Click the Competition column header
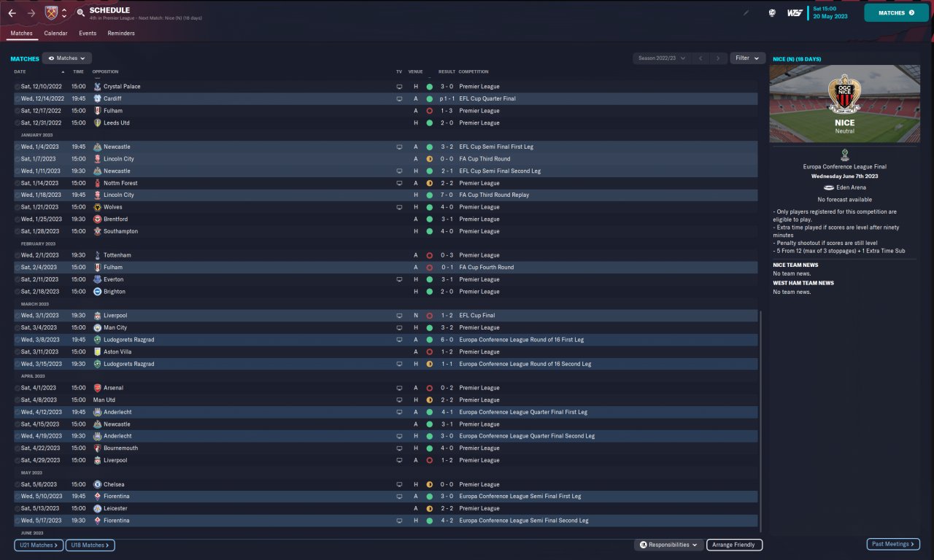The image size is (934, 560). (x=474, y=71)
